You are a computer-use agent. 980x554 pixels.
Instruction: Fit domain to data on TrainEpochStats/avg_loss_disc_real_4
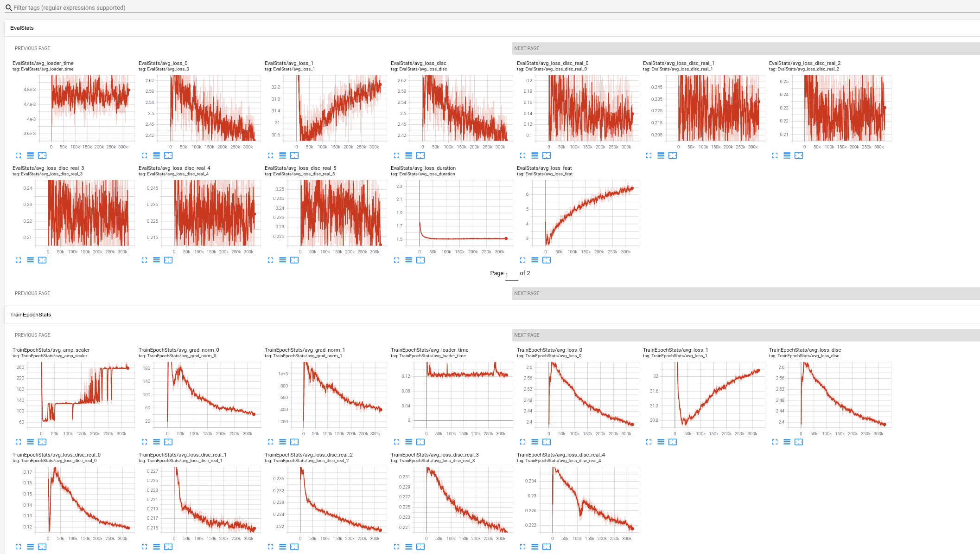point(547,547)
